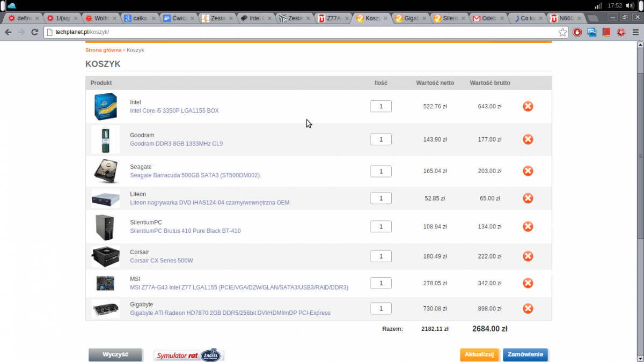Remove Intel Core i5 3350P from cart
The image size is (644, 362).
(528, 106)
